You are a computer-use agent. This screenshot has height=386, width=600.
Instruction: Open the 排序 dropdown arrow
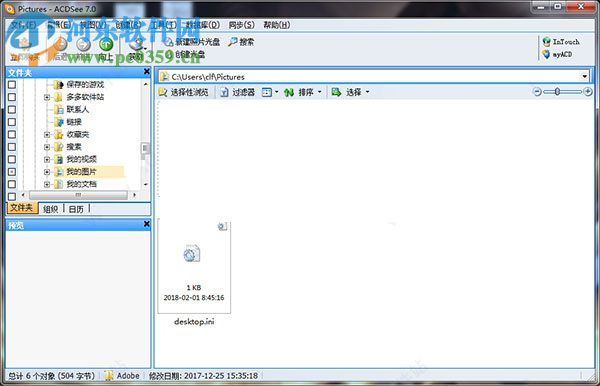point(320,92)
